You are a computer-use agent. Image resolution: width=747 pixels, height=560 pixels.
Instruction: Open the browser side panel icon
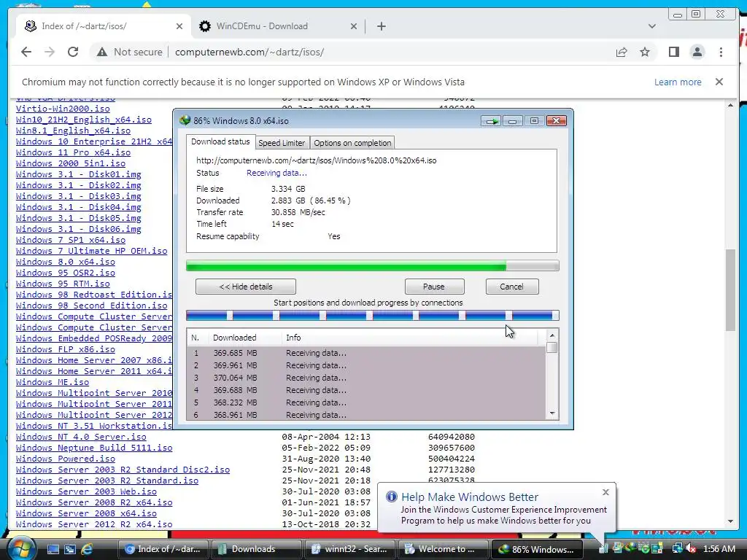[x=673, y=52]
